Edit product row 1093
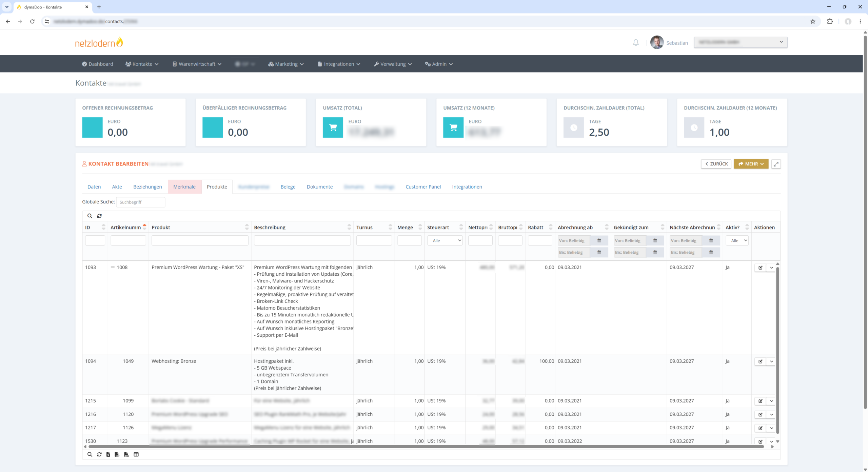Viewport: 868px width, 472px height. click(760, 268)
